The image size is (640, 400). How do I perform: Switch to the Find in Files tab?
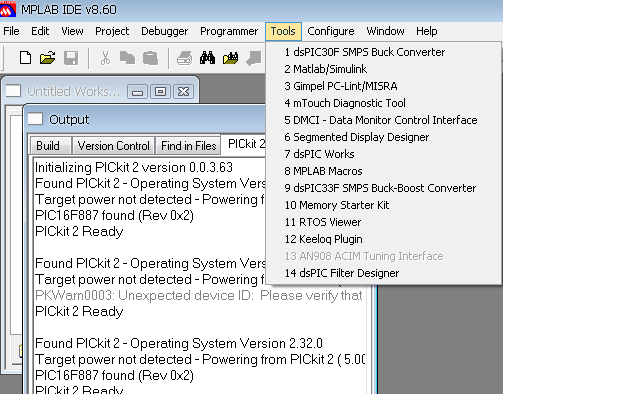coord(188,146)
